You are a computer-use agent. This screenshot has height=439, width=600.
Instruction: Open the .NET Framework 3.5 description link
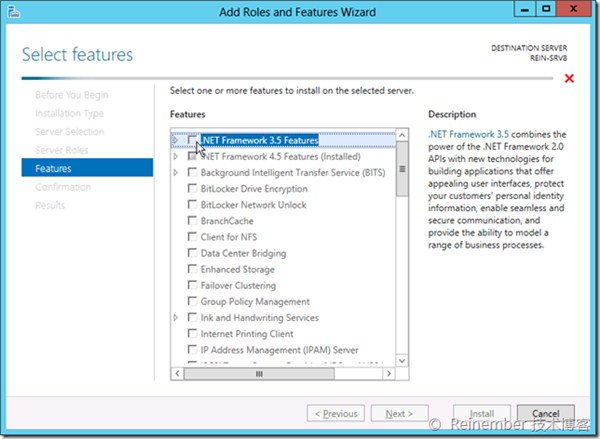point(468,134)
